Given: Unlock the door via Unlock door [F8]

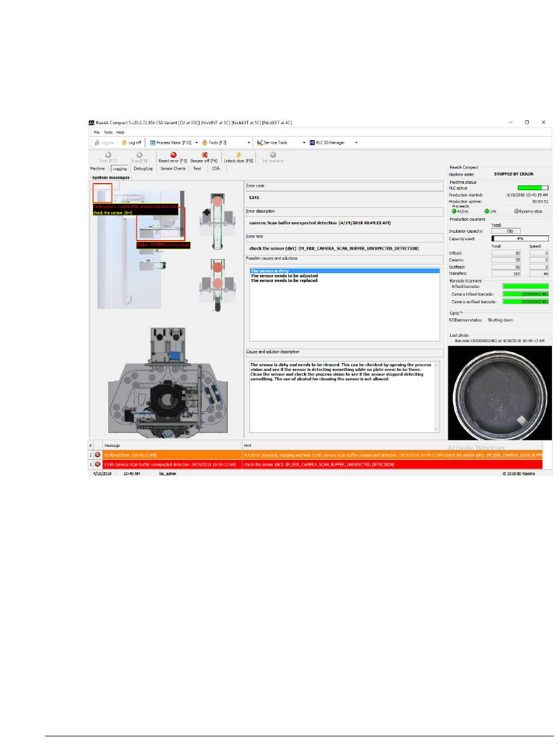Looking at the screenshot, I should click(x=238, y=157).
